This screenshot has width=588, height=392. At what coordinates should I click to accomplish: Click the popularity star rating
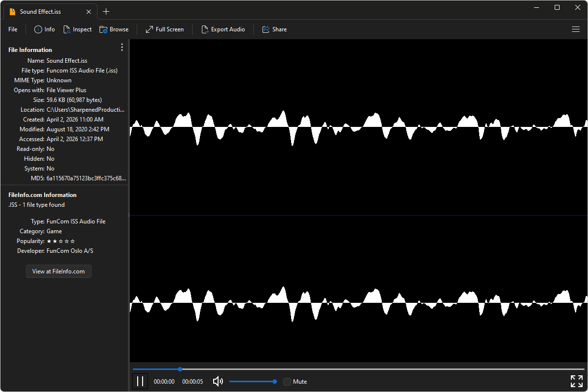pyautogui.click(x=61, y=241)
